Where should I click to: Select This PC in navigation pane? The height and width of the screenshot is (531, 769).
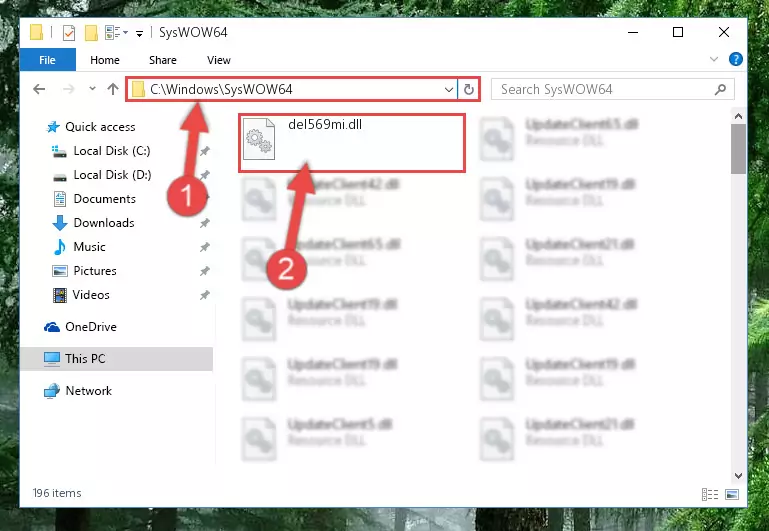[x=116, y=359]
